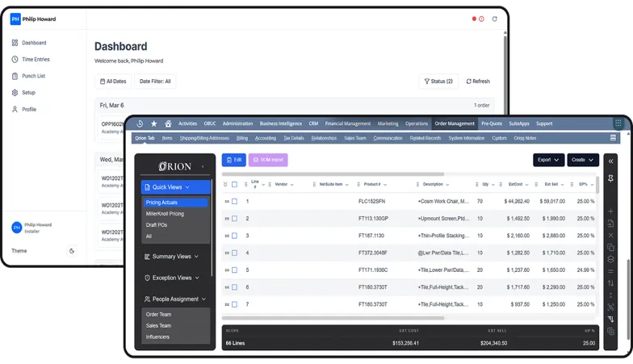Open the star shortcuts icon in NetSuite bar
This screenshot has height=364, width=633.
pos(153,124)
